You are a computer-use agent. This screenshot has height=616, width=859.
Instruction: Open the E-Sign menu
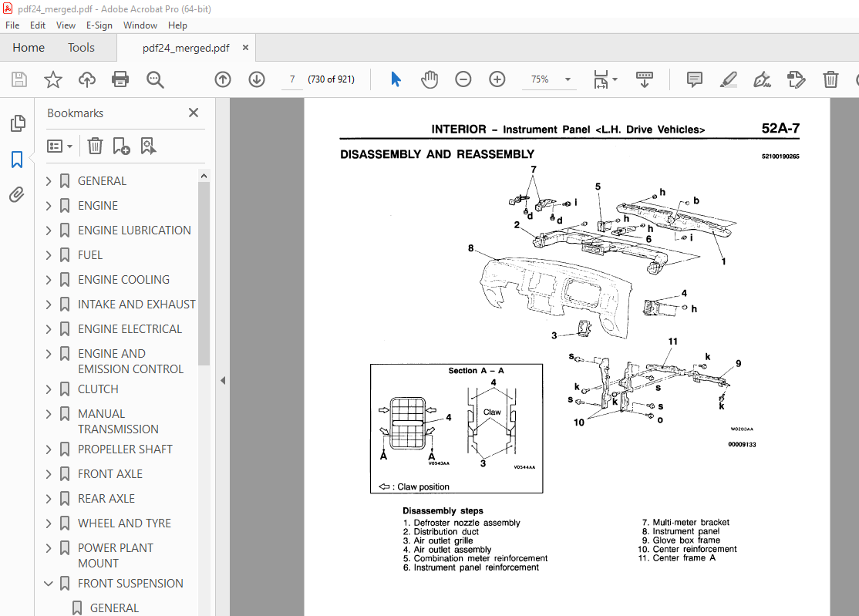tap(99, 25)
